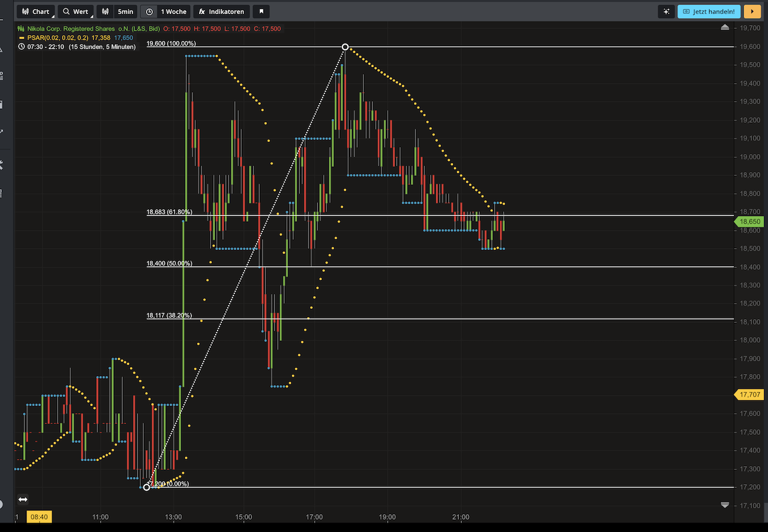This screenshot has width=768, height=532.
Task: Open the Chart type menu
Action: click(x=36, y=12)
